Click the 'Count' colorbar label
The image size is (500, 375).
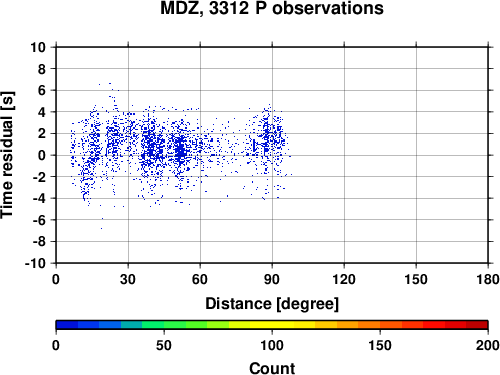click(x=272, y=368)
